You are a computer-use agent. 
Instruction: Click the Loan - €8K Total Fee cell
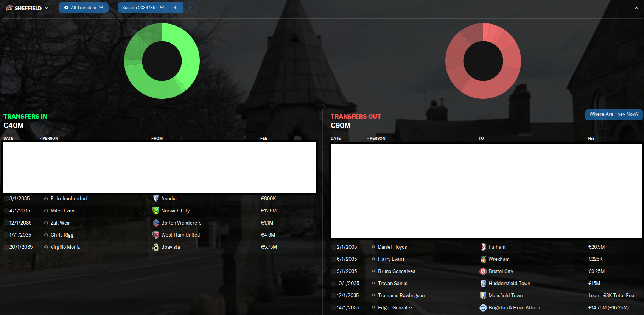pyautogui.click(x=611, y=296)
